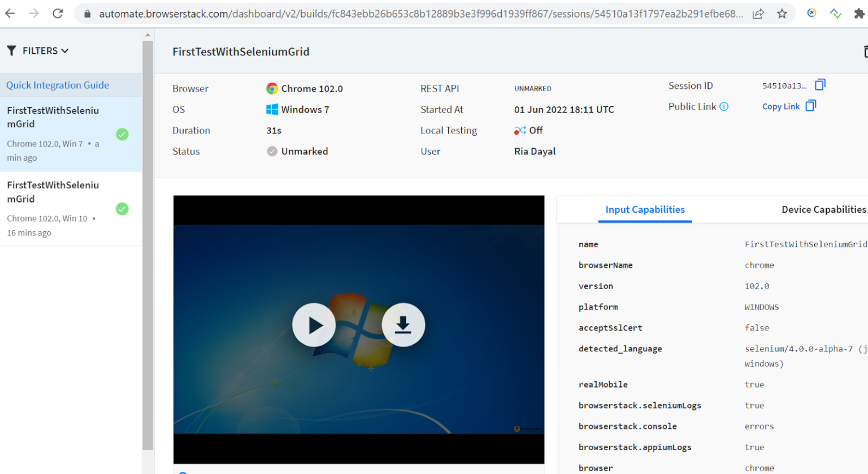Screen dimensions: 868x474
Task: Play the session video recording
Action: pyautogui.click(x=314, y=325)
